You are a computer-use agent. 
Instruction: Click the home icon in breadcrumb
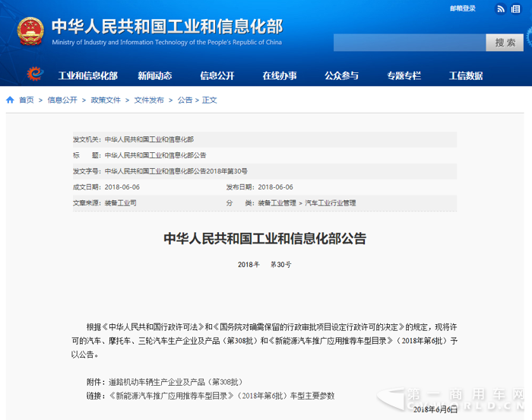(x=10, y=100)
